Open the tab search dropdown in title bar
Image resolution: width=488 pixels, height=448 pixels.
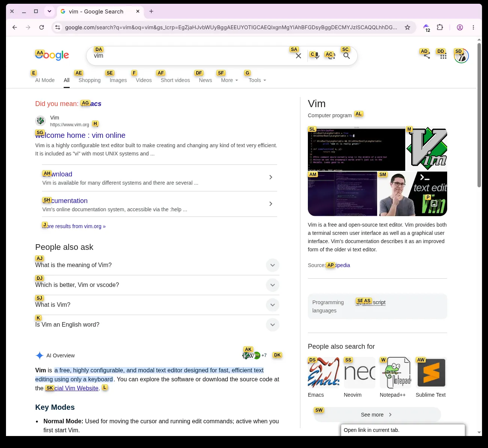coord(49,11)
